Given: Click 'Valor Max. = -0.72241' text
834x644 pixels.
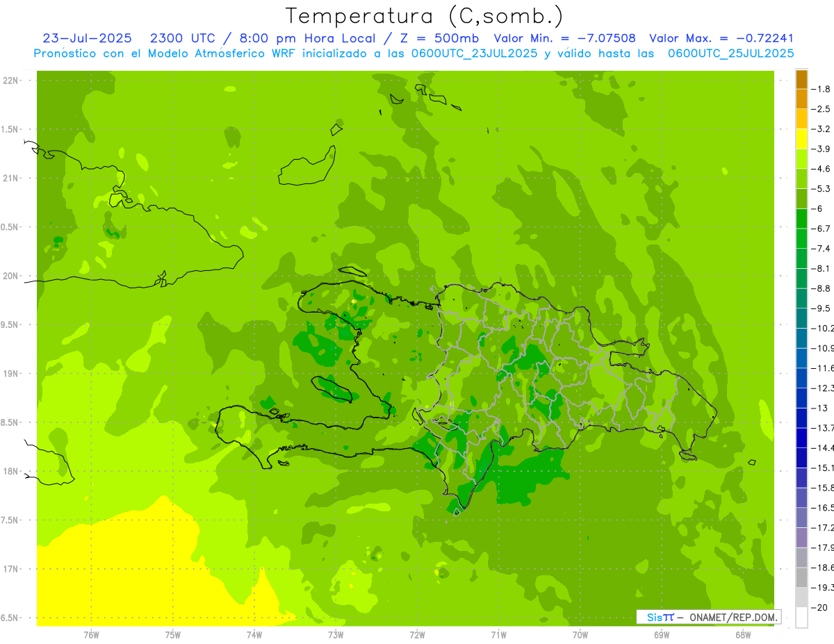Looking at the screenshot, I should point(721,38).
